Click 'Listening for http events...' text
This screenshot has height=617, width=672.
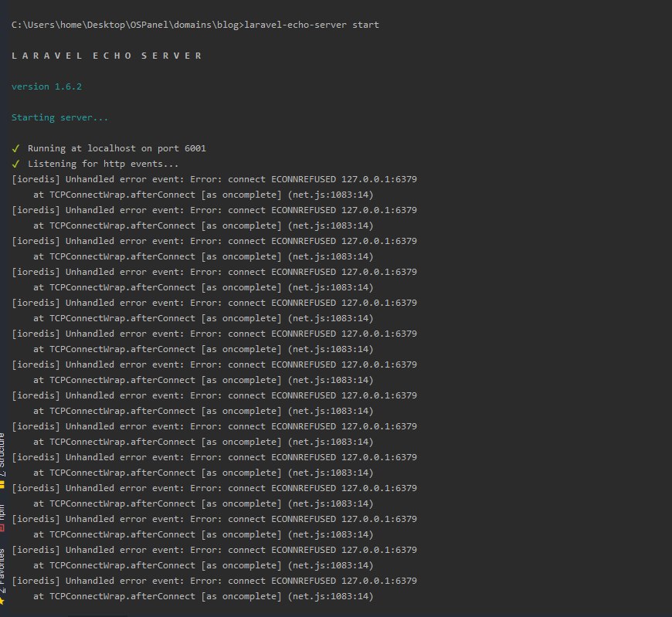[103, 164]
